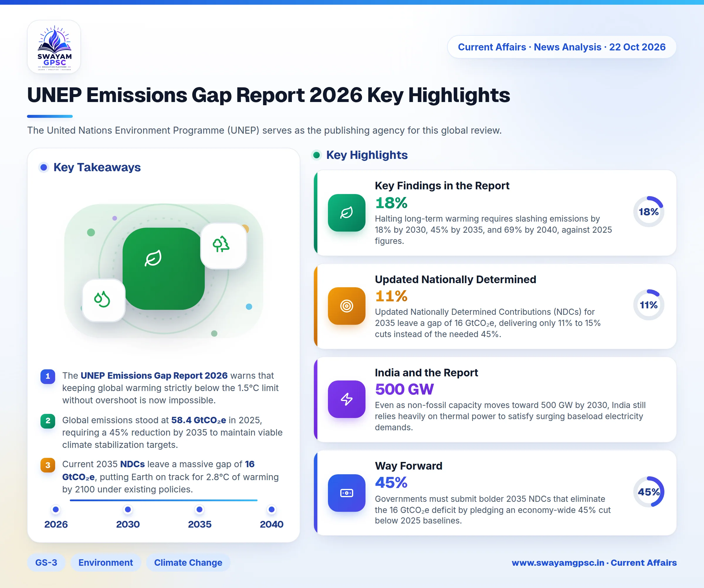This screenshot has height=588, width=704.
Task: Click the large orange 11% figure
Action: (x=391, y=296)
